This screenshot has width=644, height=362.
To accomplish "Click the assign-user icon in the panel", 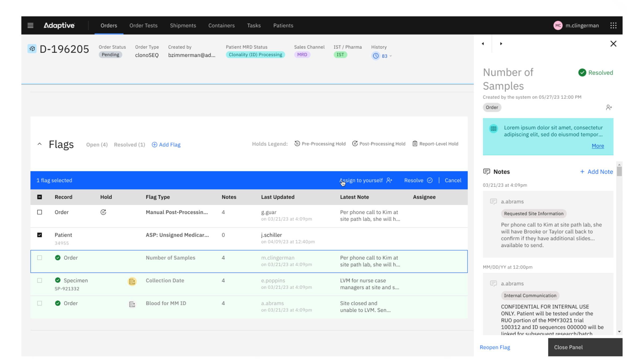I will click(609, 108).
